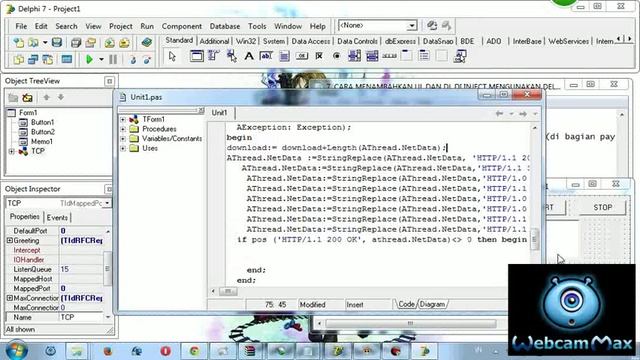The width and height of the screenshot is (640, 360).
Task: Select the Frames component icon
Action: tap(196, 56)
